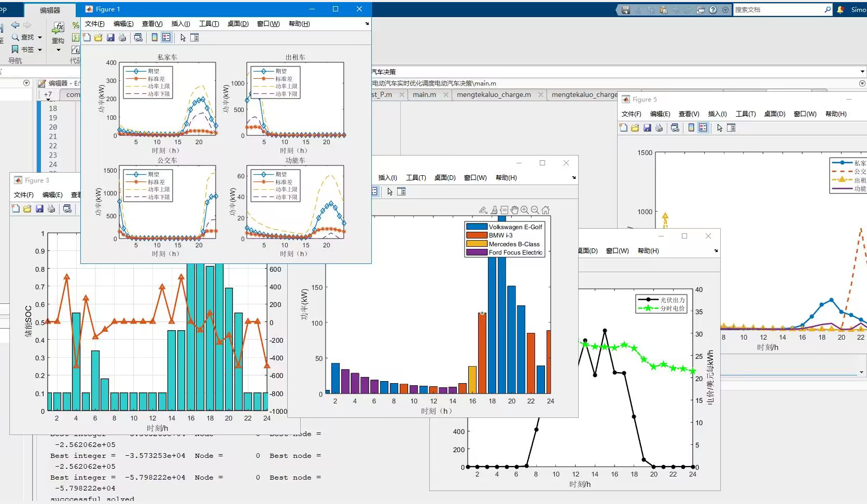Image resolution: width=867 pixels, height=504 pixels.
Task: Print Figure 1 with the printer icon
Action: click(x=122, y=37)
